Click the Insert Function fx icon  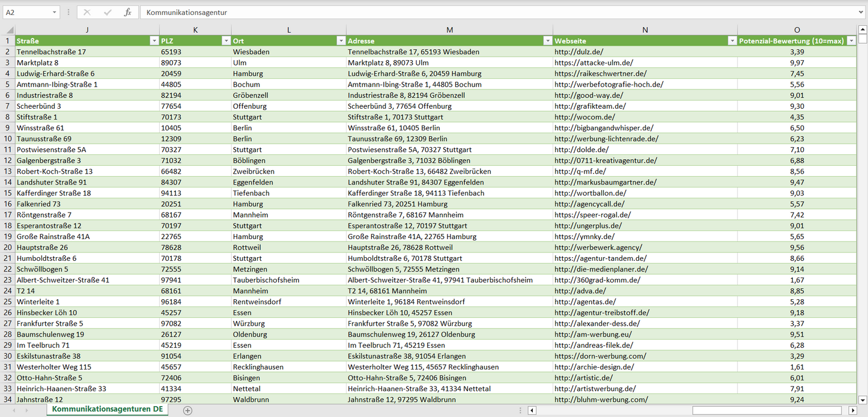(127, 12)
